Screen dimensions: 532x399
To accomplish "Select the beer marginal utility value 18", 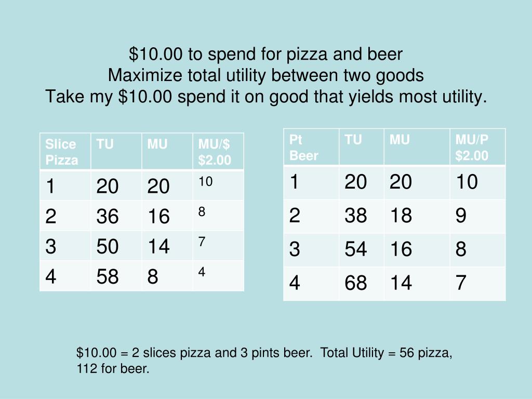I will 401,215.
